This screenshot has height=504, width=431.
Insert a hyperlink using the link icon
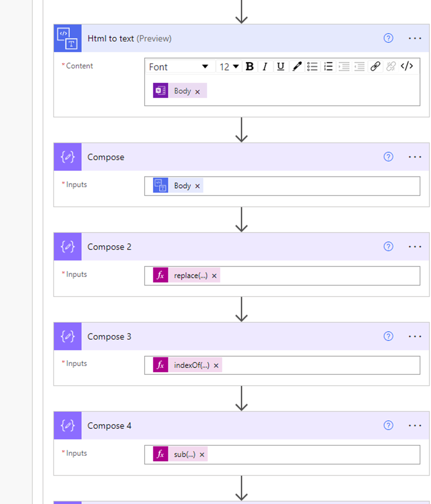click(x=375, y=66)
